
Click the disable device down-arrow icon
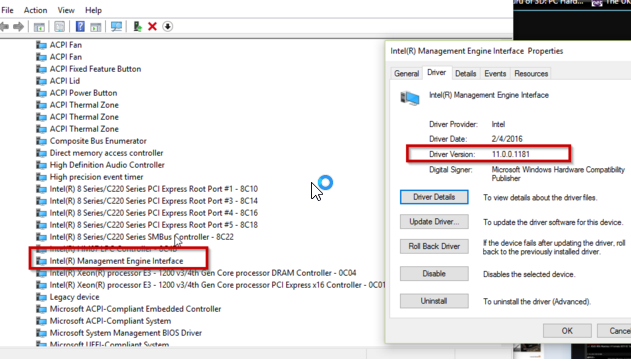coord(167,27)
